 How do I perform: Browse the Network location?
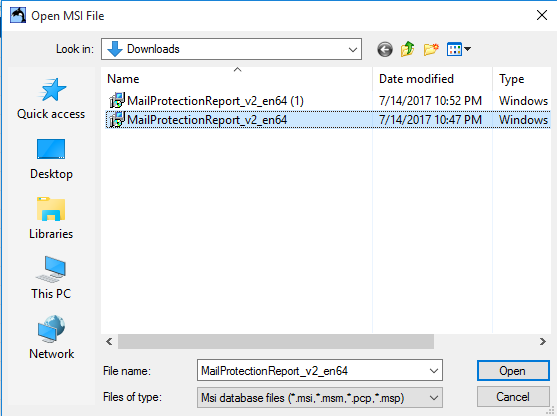tap(51, 337)
